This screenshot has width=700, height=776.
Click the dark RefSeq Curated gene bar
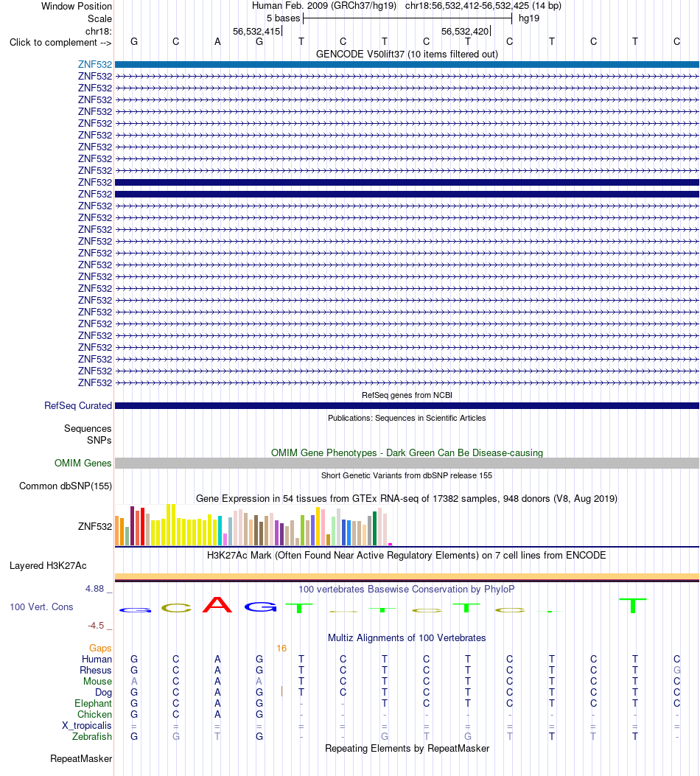[407, 406]
